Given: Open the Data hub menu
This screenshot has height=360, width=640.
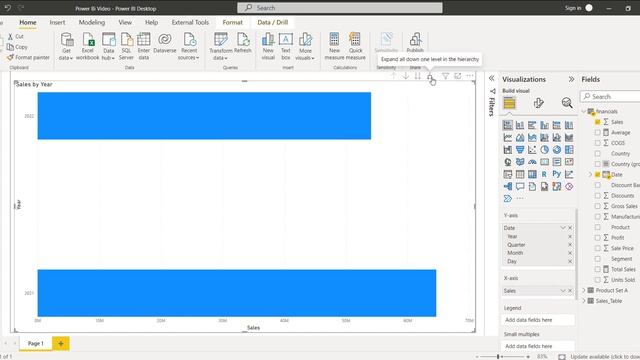Looking at the screenshot, I should (x=109, y=47).
